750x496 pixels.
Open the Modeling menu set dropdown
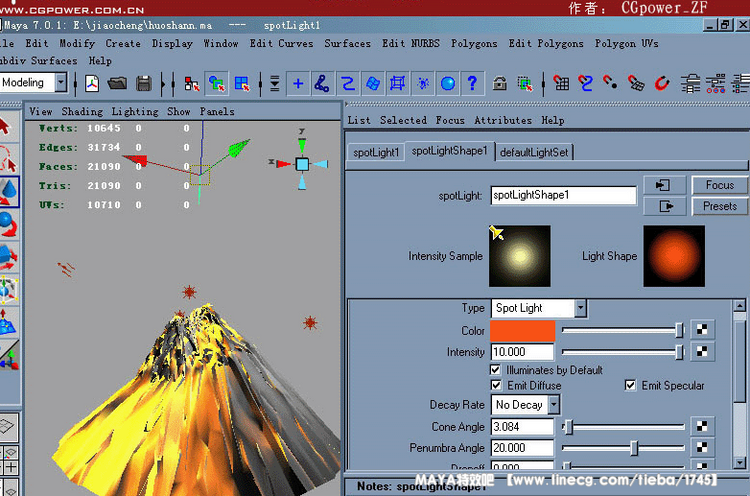point(61,82)
